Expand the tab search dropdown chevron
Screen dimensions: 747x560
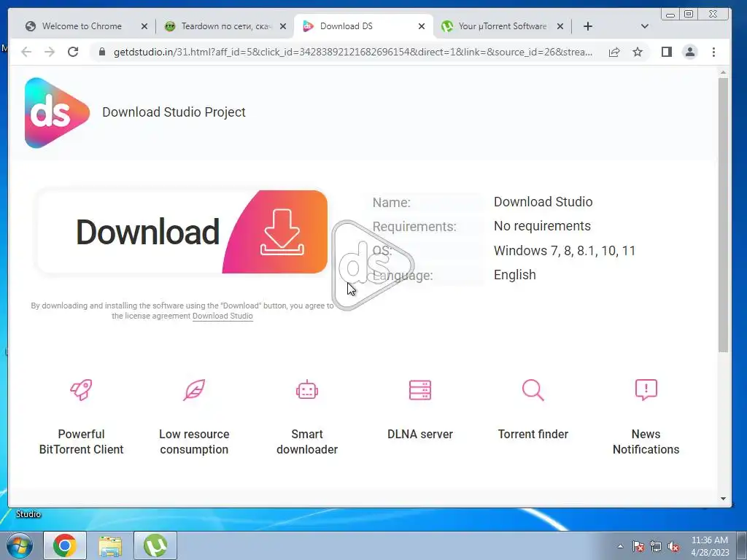645,26
